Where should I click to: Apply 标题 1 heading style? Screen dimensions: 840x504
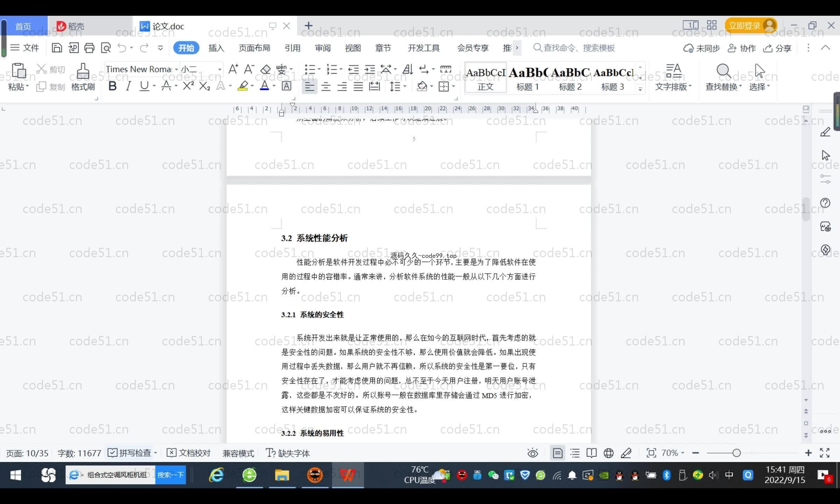(x=527, y=78)
